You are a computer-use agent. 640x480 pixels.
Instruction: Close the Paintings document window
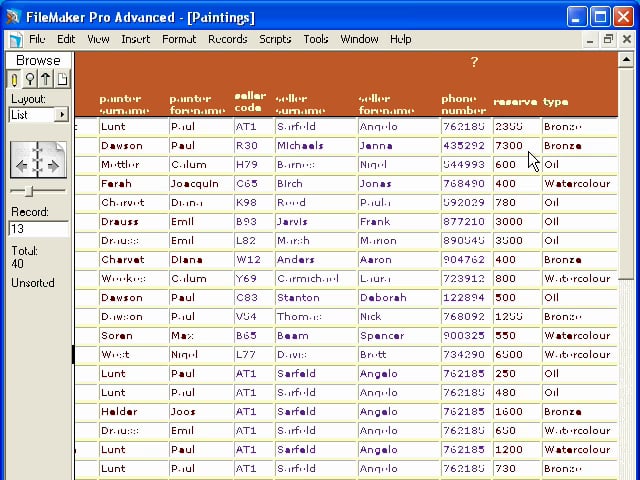click(627, 40)
